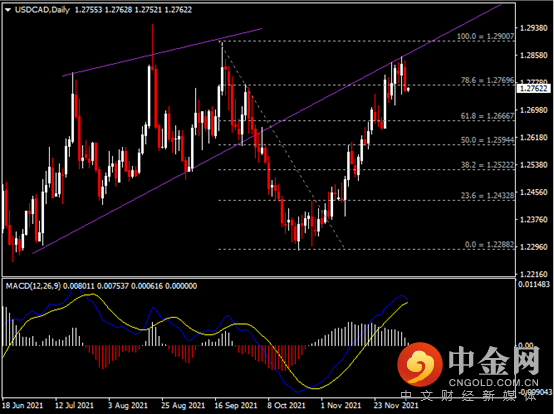Click the 1.29380 price axis value
Image resolution: width=554 pixels, height=414 pixels.
point(534,28)
